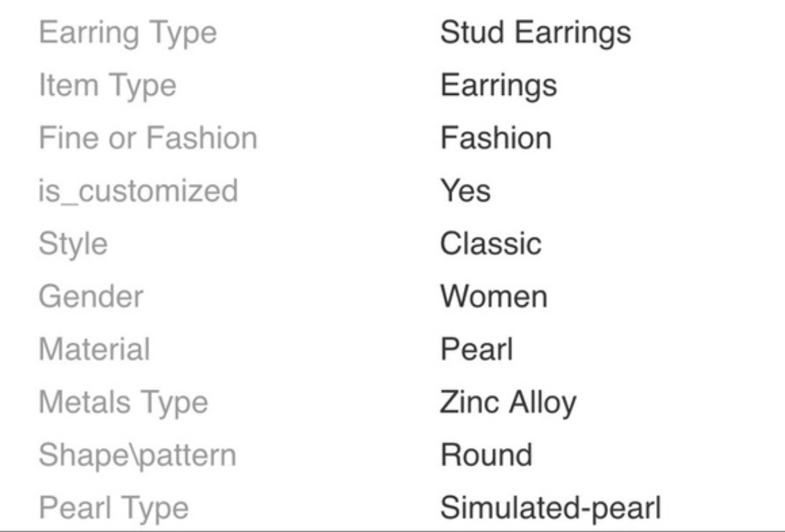Select the Women value text
Screen dimensions: 785x532
[494, 296]
